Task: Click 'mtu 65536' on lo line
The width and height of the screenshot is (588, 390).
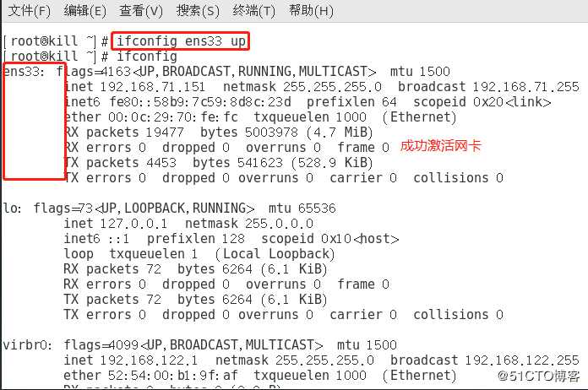Action: [x=302, y=209]
